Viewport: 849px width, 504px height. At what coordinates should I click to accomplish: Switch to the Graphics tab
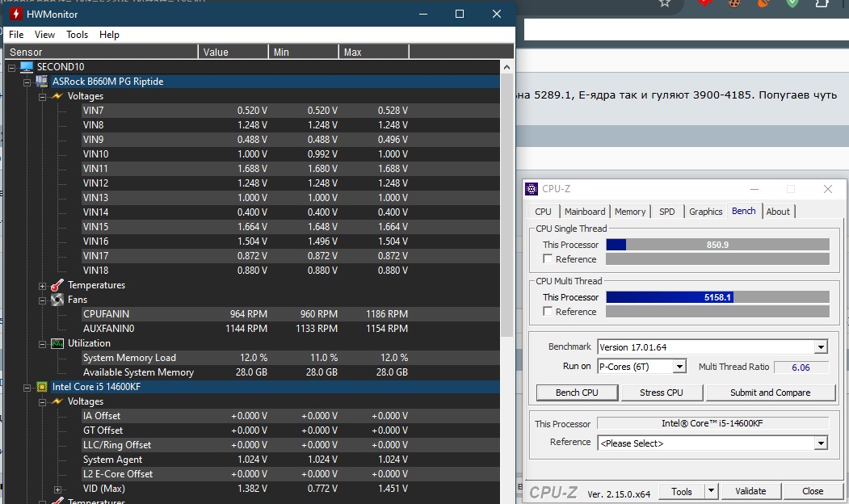click(705, 212)
